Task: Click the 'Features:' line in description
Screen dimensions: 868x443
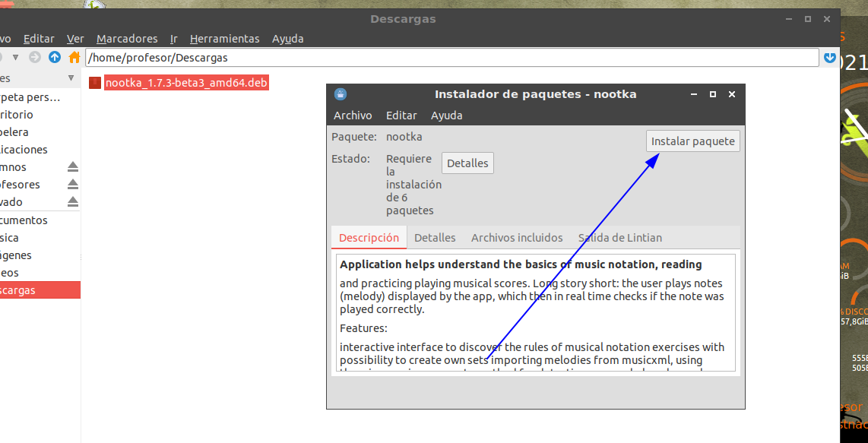Action: (x=364, y=328)
